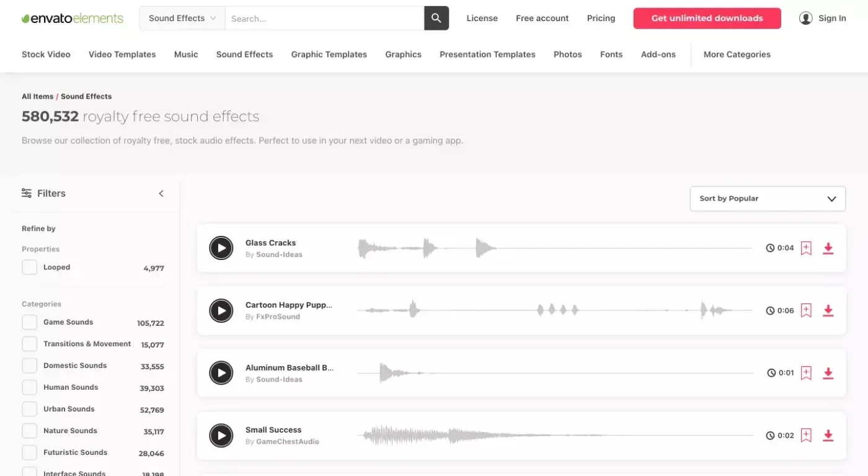Check the Urban Sounds category
This screenshot has height=476, width=868.
click(x=29, y=409)
